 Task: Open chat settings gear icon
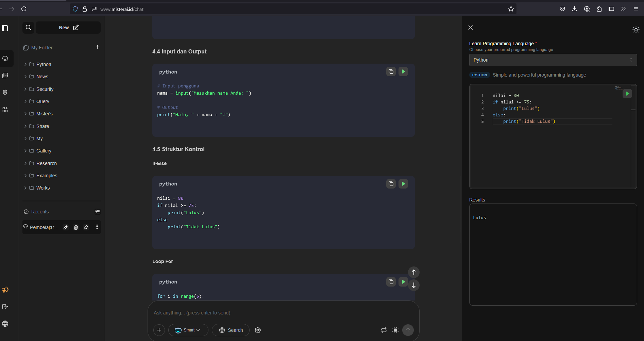(x=258, y=330)
